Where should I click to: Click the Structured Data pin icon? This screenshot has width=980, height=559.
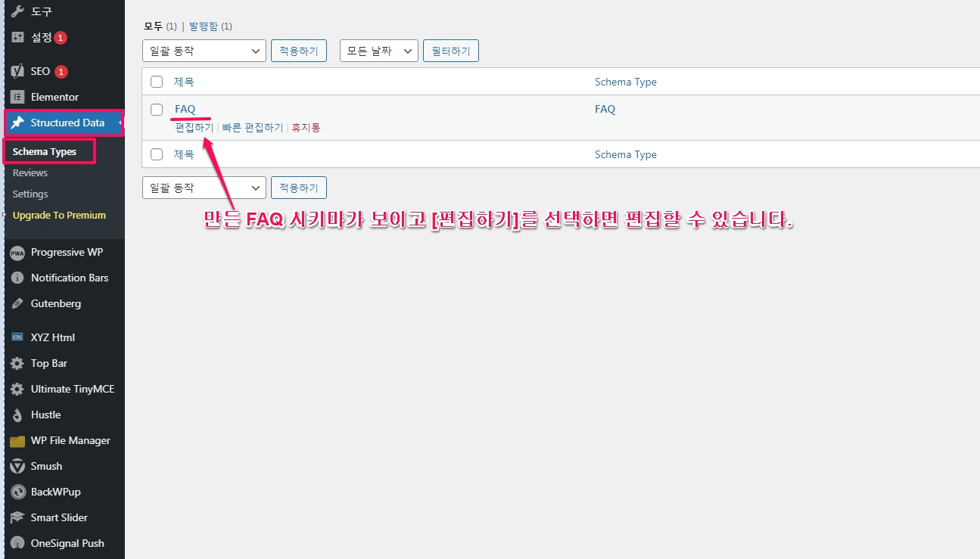click(x=17, y=123)
